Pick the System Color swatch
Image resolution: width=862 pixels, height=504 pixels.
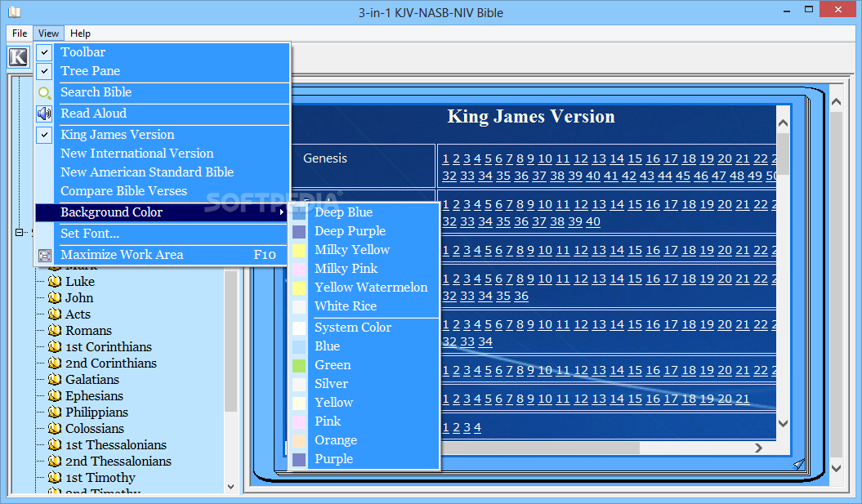click(x=299, y=328)
